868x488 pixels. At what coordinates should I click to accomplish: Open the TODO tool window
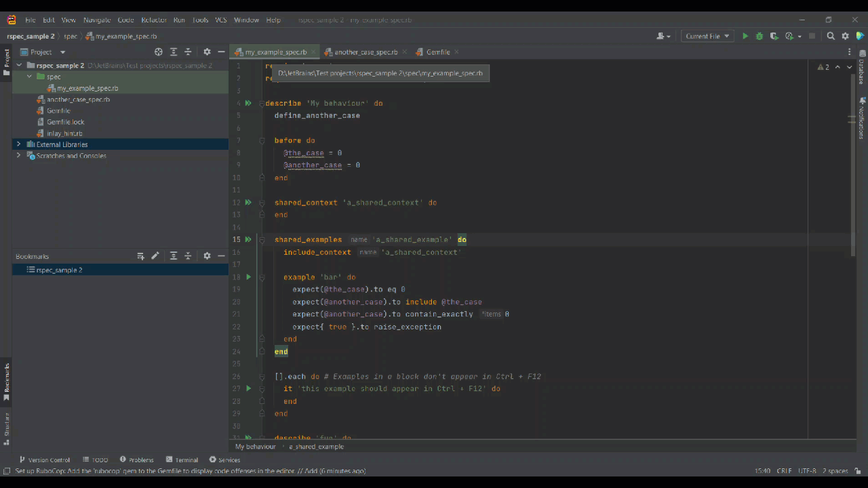(x=99, y=460)
